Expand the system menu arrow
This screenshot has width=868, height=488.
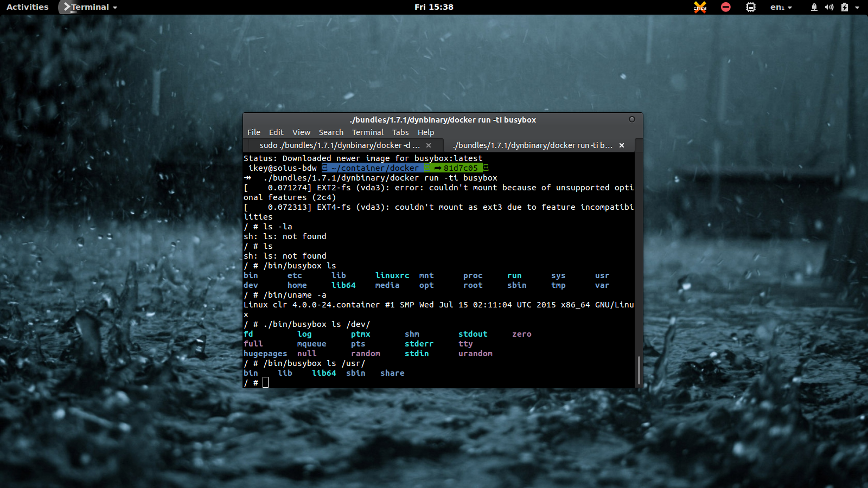pos(857,8)
